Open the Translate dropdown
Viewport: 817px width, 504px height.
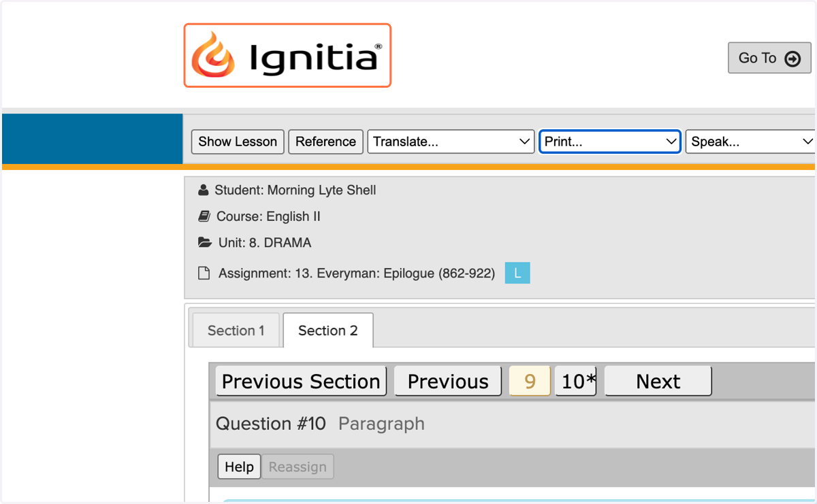[x=451, y=141]
